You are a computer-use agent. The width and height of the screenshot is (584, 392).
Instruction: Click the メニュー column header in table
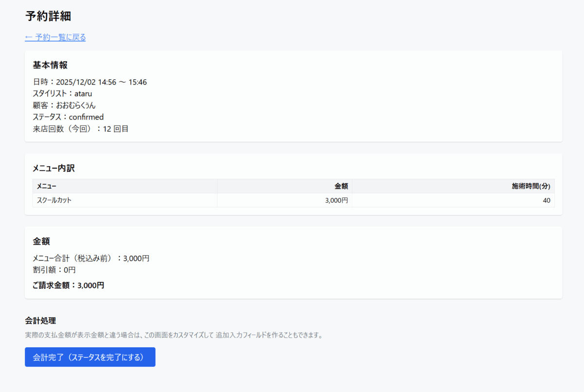click(x=47, y=186)
